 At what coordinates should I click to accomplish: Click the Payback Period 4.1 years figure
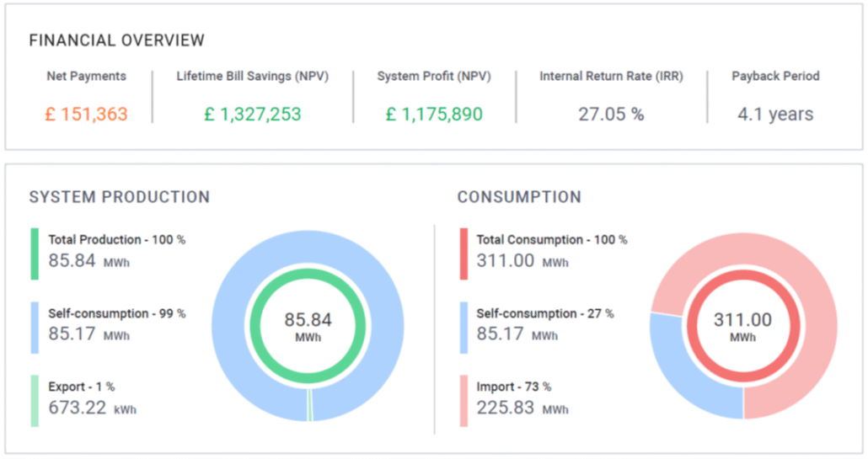tap(775, 114)
